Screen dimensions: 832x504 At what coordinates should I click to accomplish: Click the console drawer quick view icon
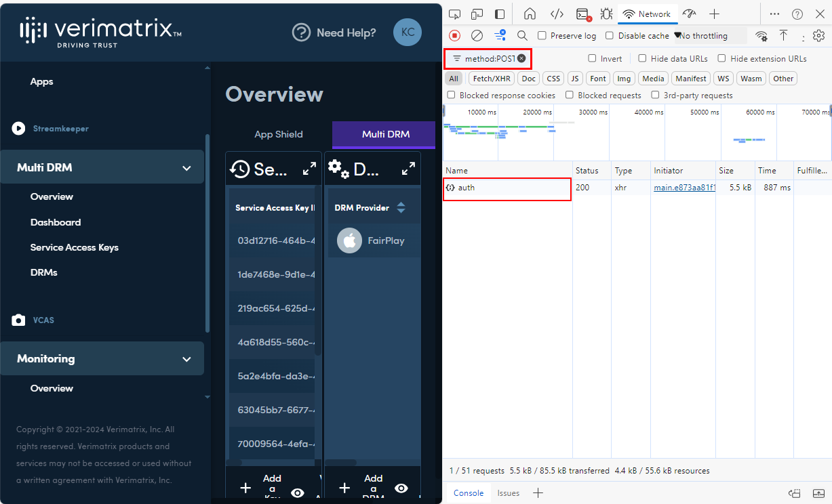tap(795, 493)
